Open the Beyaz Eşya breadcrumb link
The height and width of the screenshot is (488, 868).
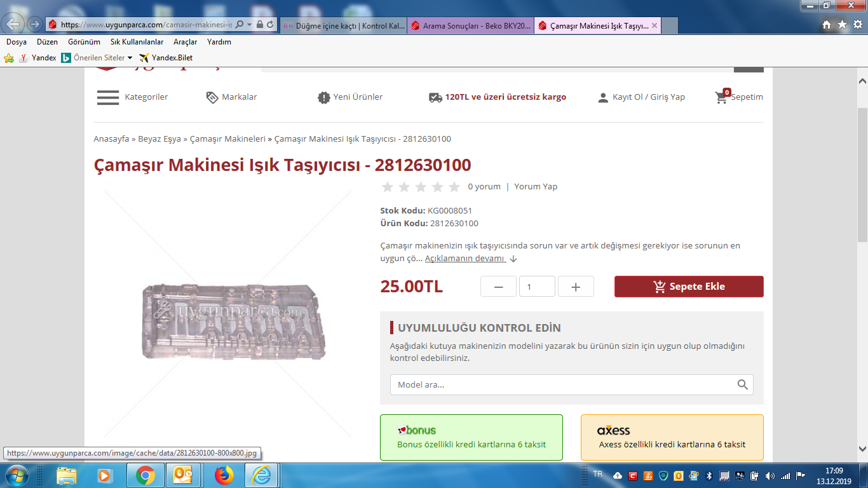(x=159, y=139)
